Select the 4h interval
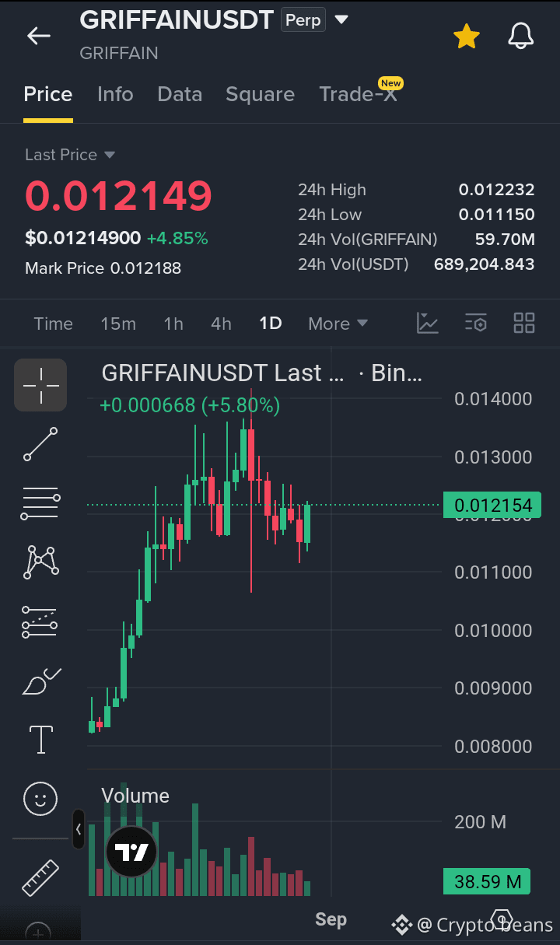 221,324
